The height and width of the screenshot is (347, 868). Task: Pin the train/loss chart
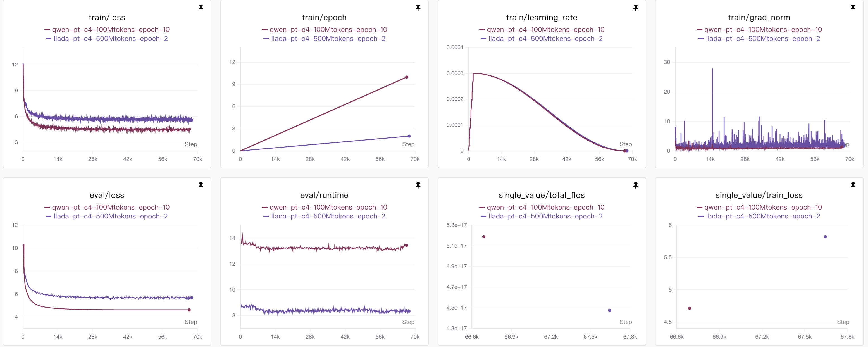[x=201, y=8]
